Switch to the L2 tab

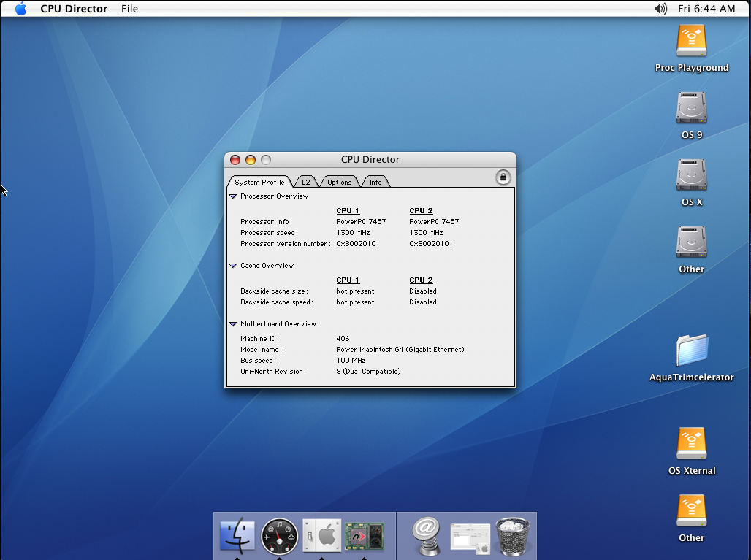[305, 182]
